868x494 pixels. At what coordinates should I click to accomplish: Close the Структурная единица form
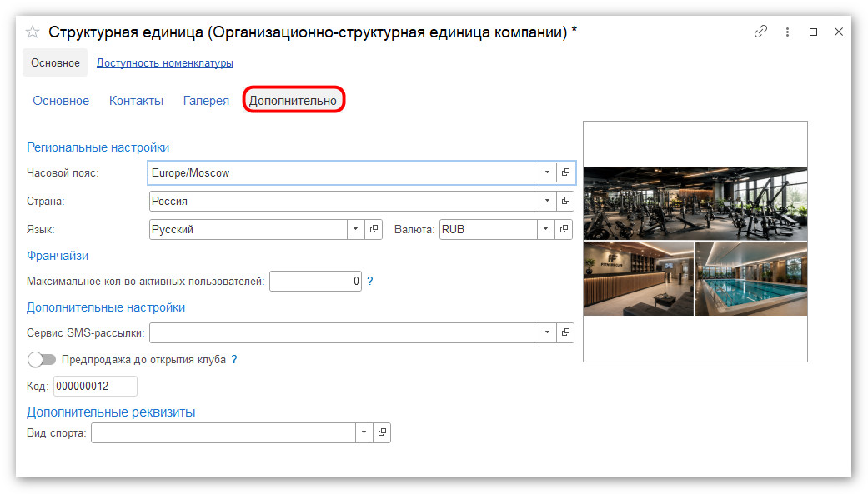point(839,32)
